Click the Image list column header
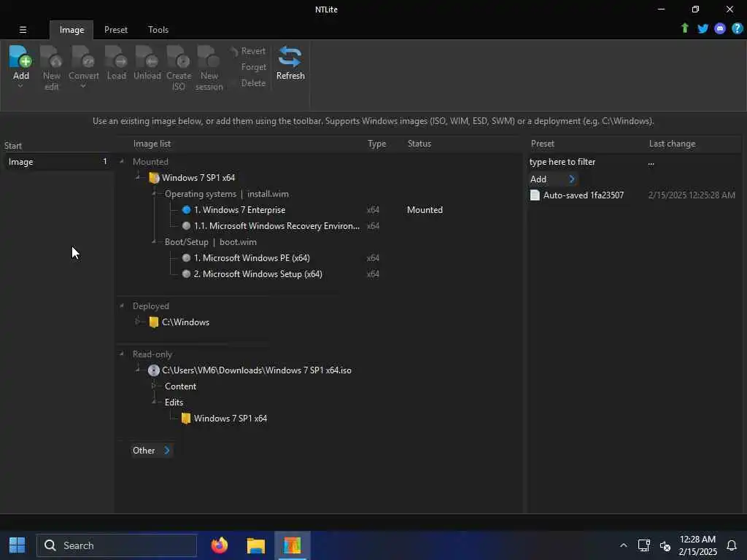Screen dimensions: 747x560 [152, 144]
